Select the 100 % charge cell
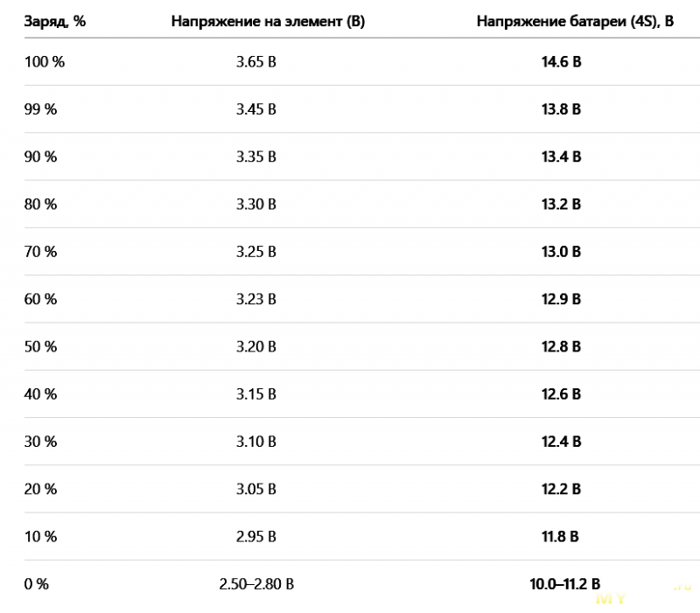This screenshot has height=613, width=700. [x=45, y=62]
